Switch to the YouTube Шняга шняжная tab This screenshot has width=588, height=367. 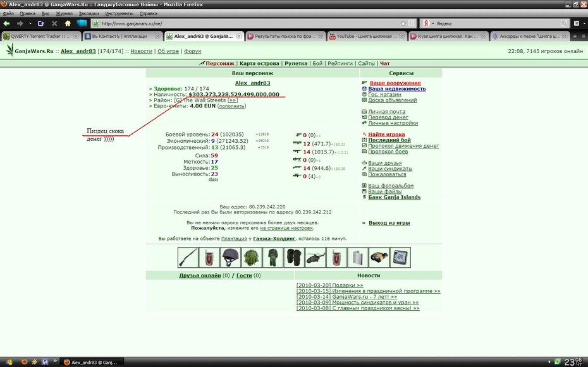[367, 37]
